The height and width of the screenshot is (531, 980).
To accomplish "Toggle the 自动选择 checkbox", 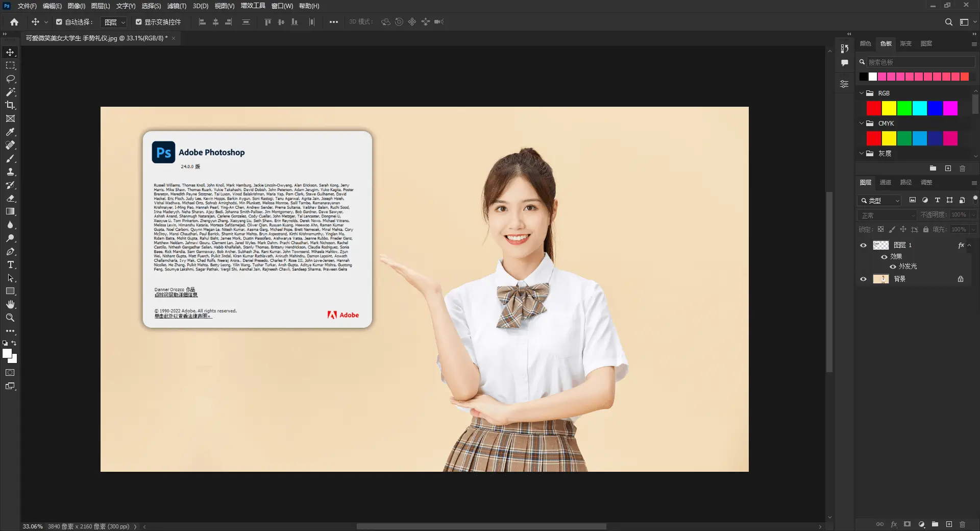I will (x=58, y=22).
